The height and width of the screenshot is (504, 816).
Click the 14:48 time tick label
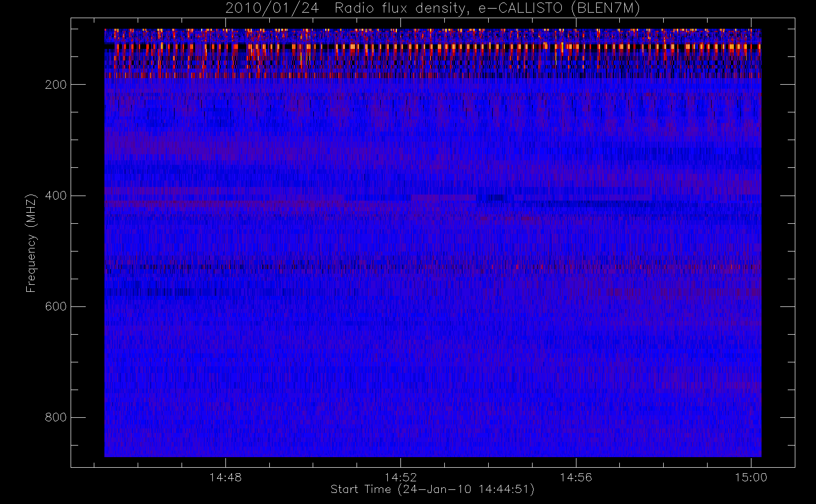click(225, 477)
